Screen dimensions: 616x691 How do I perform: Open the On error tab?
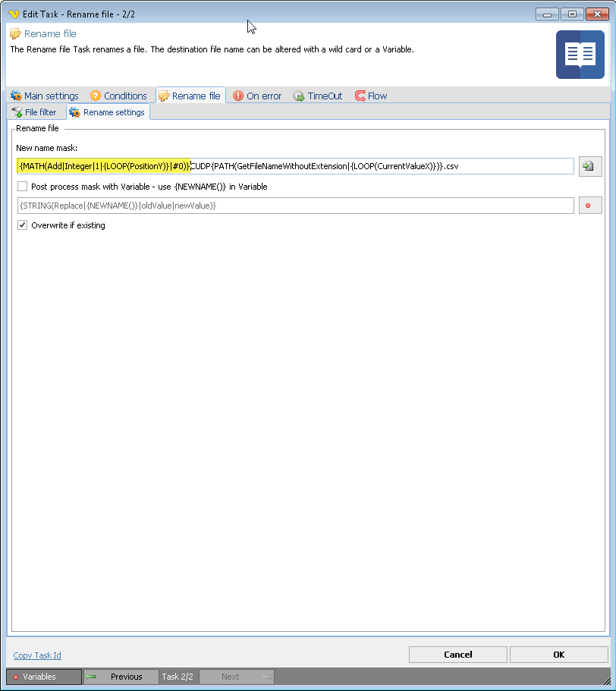(257, 96)
